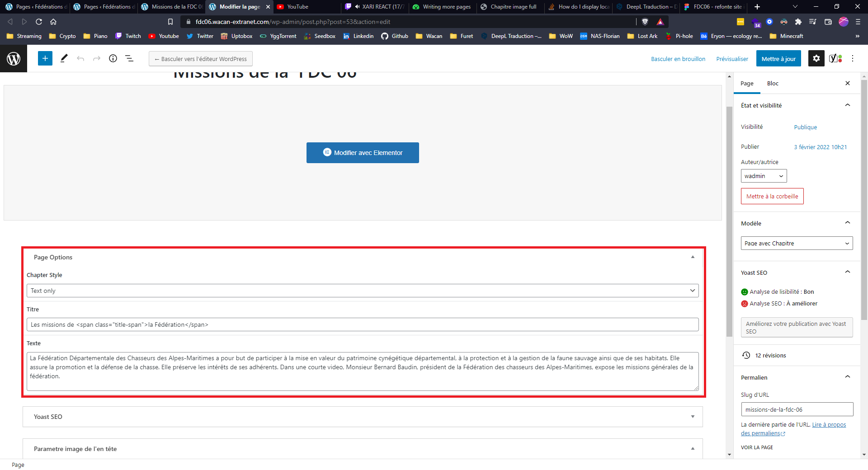
Task: Open the block inserter with the plus icon
Action: (x=45, y=58)
